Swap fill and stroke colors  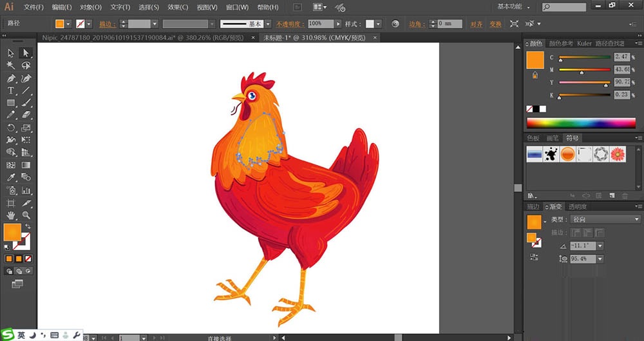tap(28, 226)
